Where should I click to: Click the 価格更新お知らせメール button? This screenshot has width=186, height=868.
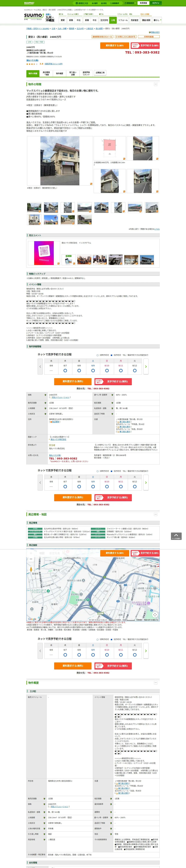point(102,37)
